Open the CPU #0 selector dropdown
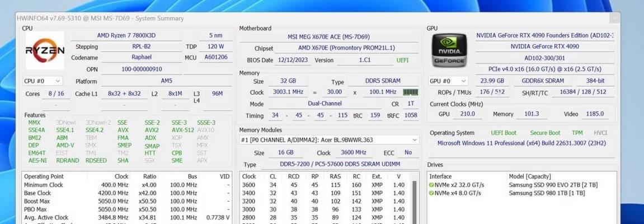 click(x=43, y=81)
